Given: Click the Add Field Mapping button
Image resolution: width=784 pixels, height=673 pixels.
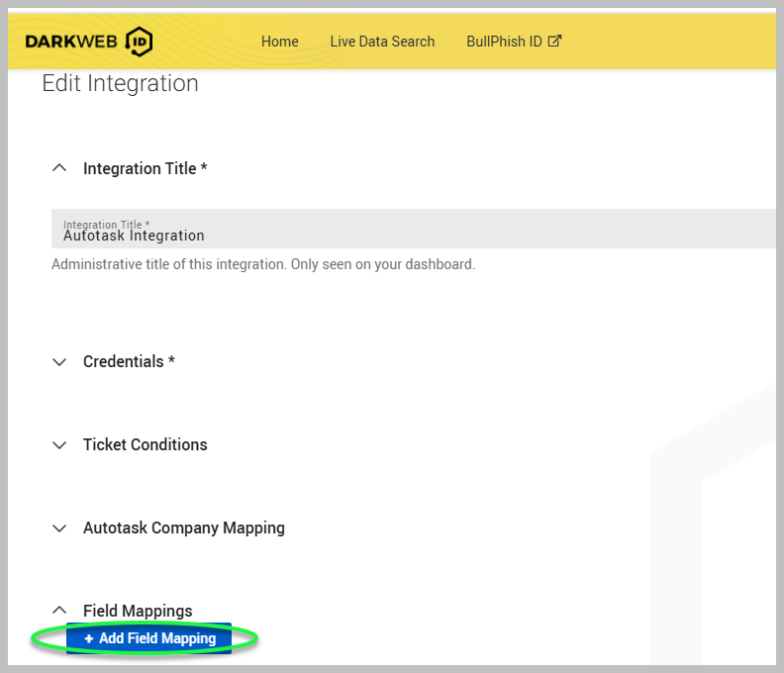Looking at the screenshot, I should click(149, 638).
